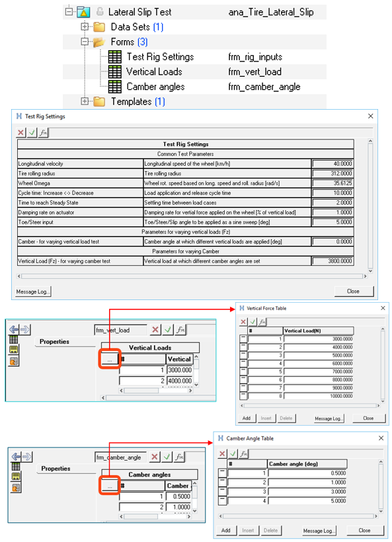Expand the Templates folder node
Screen dimensions: 392x542
point(85,101)
